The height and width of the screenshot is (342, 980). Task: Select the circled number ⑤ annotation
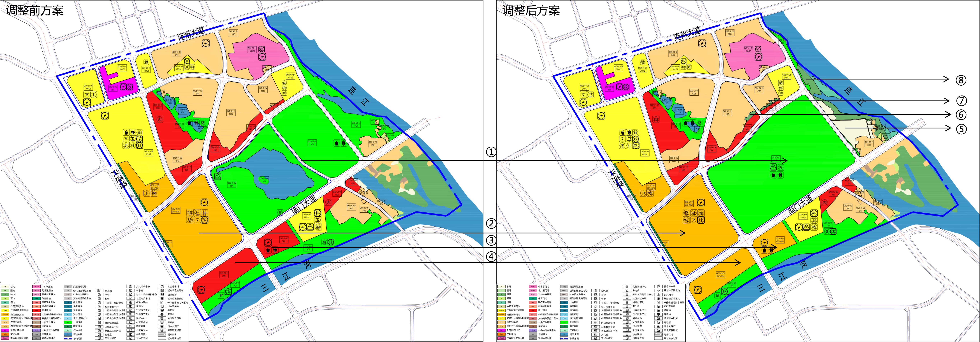click(x=961, y=129)
